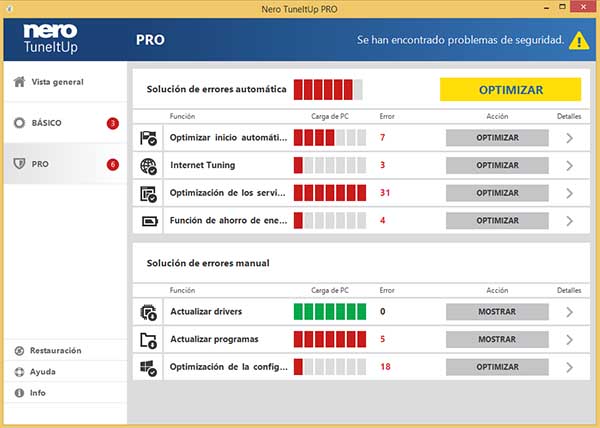The image size is (600, 428).
Task: Click OPTIMIZAR for Optimización de la configuración
Action: (x=497, y=367)
